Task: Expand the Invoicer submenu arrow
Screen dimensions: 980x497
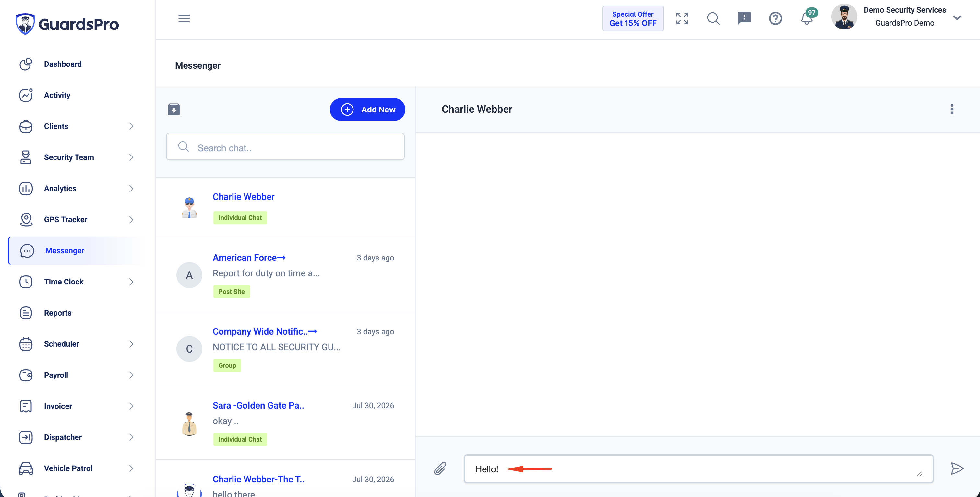Action: pyautogui.click(x=131, y=407)
